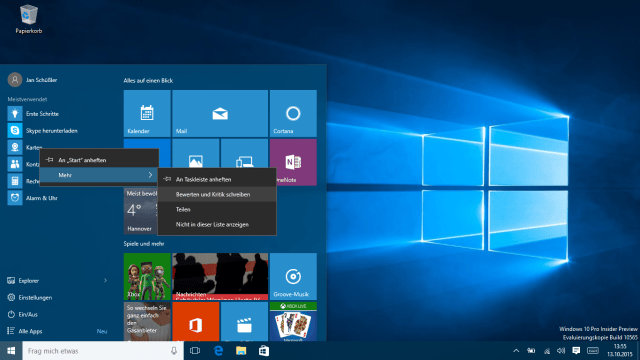Open the Karten app icon

pos(15,147)
